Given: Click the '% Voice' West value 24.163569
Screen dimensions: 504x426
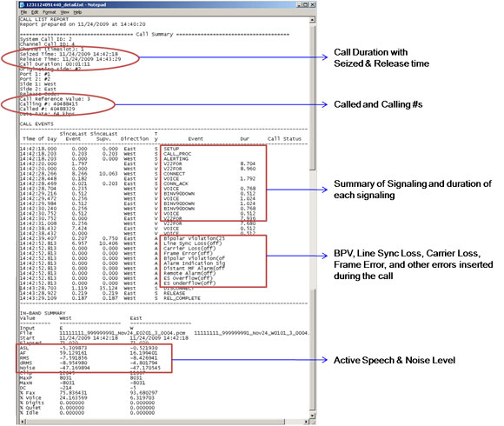Looking at the screenshot, I should tap(73, 397).
